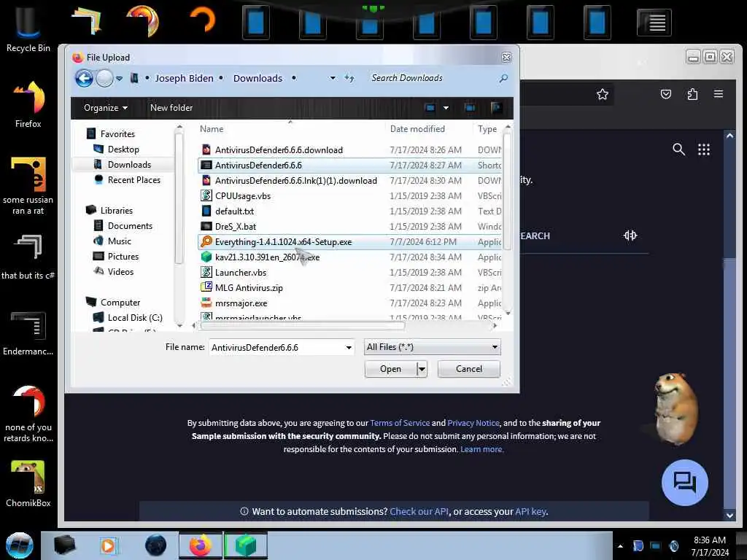Open Firefox extensions puzzle icon
747x560 pixels.
(692, 94)
